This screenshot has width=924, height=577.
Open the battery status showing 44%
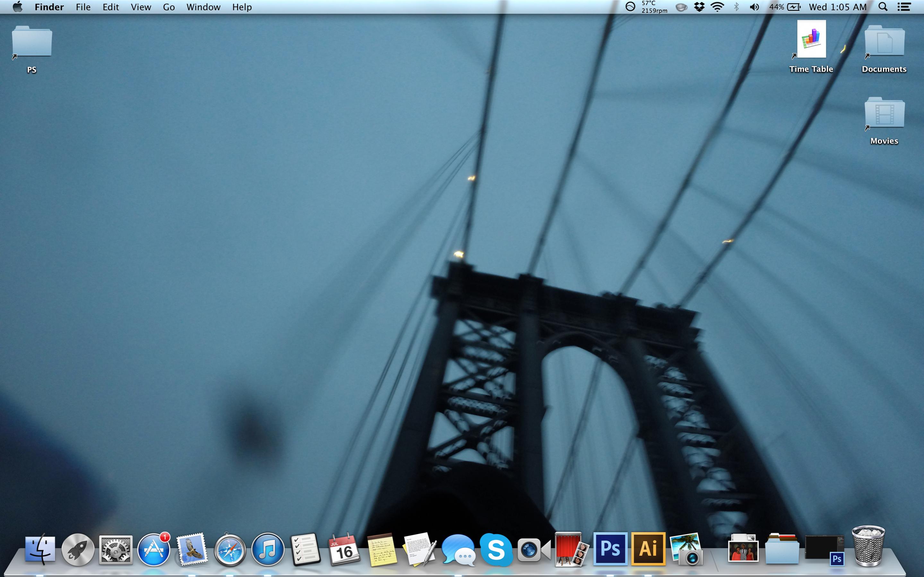785,7
